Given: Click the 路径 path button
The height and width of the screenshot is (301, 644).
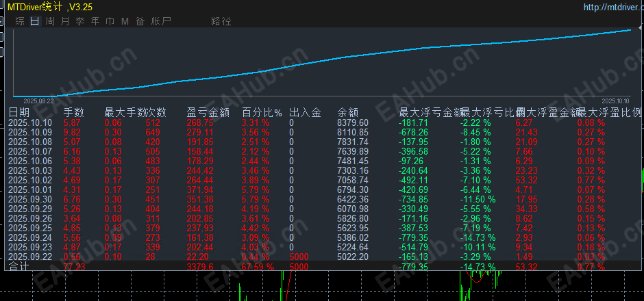Looking at the screenshot, I should (x=221, y=21).
